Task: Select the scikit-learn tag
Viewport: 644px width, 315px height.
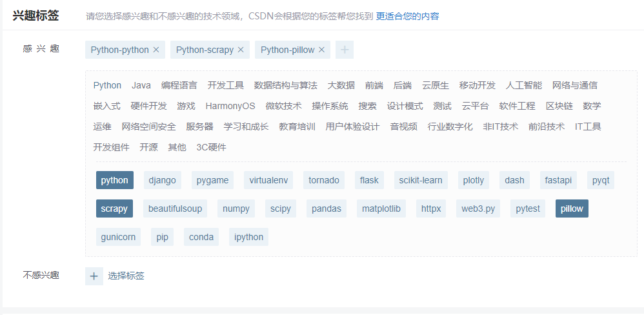Action: tap(421, 180)
